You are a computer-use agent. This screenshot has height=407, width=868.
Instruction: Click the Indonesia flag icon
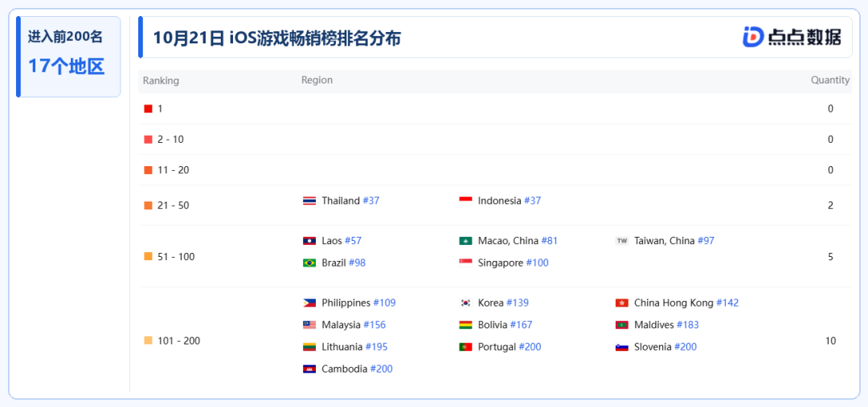(x=465, y=201)
